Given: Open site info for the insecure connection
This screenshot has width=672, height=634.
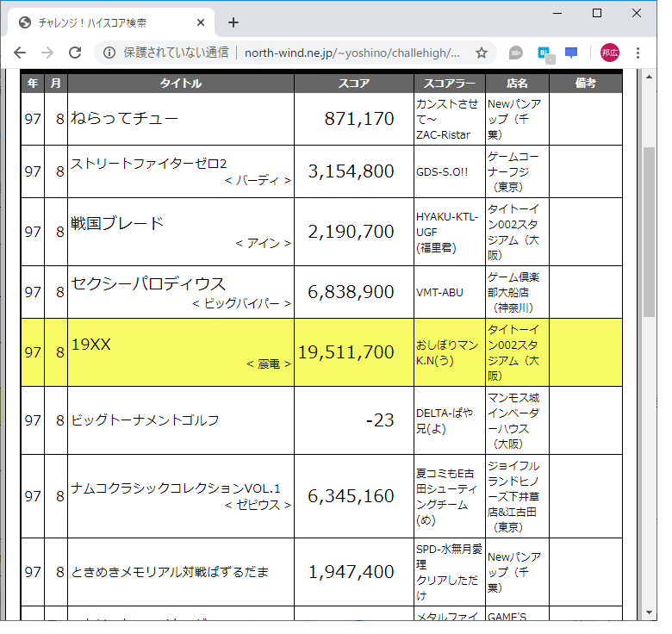Looking at the screenshot, I should point(109,53).
